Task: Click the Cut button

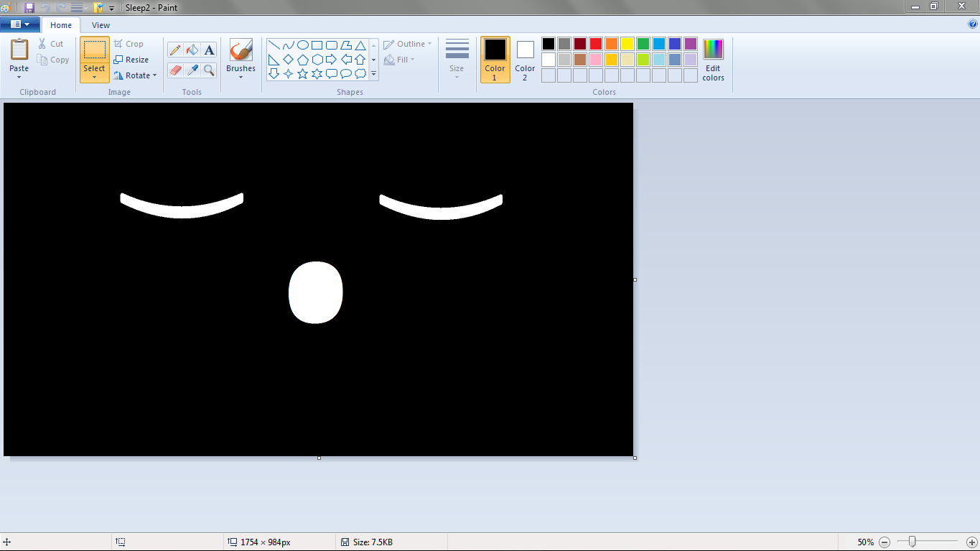Action: tap(51, 44)
